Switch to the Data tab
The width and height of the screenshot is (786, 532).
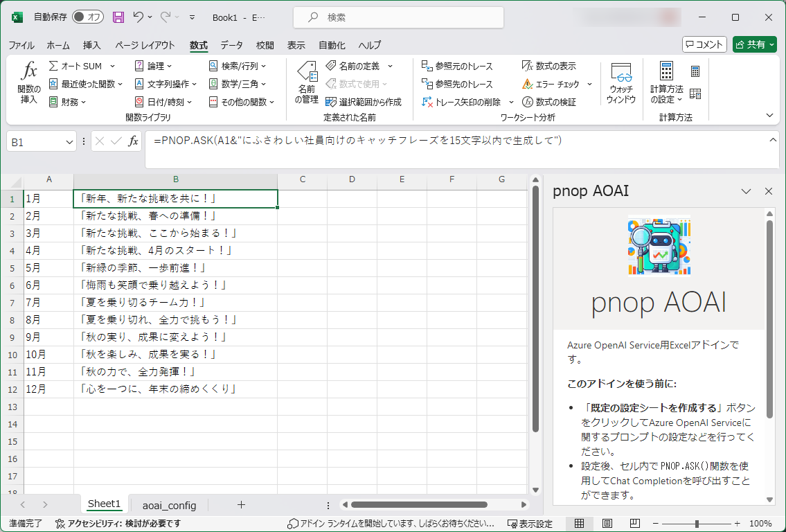coord(231,45)
